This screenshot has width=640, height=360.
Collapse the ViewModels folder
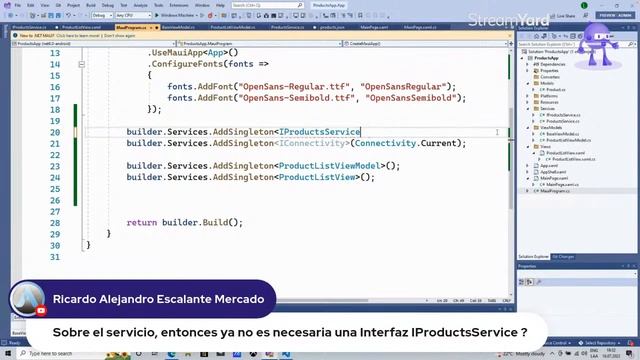click(x=527, y=128)
